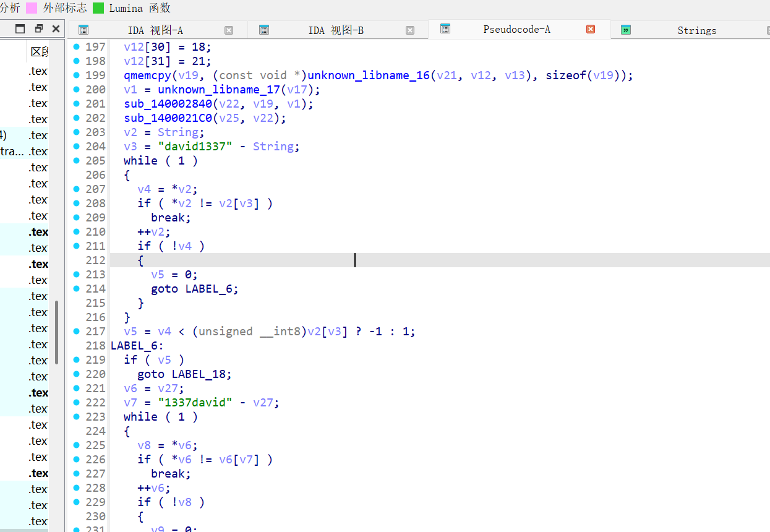
Task: Switch to the IDA 视图-A tab
Action: coord(155,30)
